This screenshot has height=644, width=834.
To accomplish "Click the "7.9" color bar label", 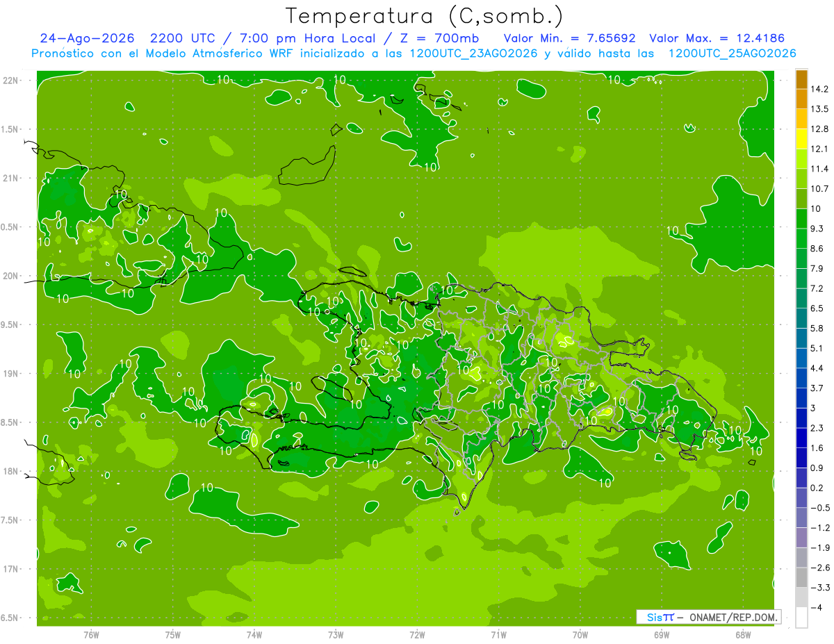I will coord(817,268).
